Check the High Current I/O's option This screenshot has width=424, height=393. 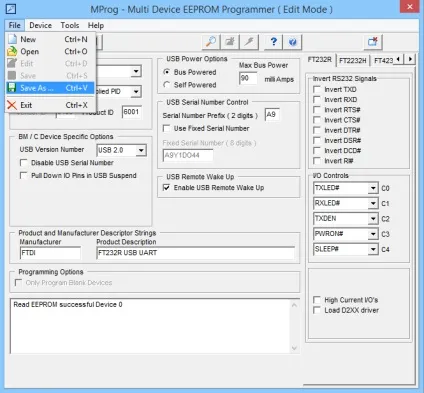tap(317, 300)
